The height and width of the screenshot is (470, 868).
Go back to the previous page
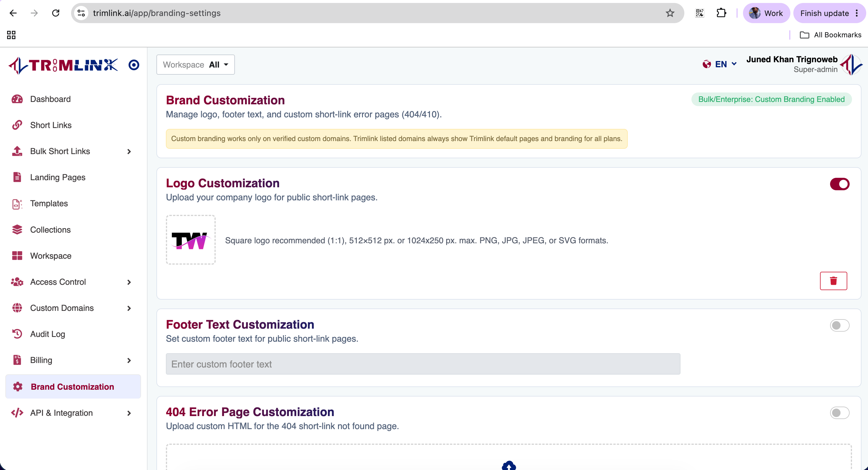[x=13, y=13]
